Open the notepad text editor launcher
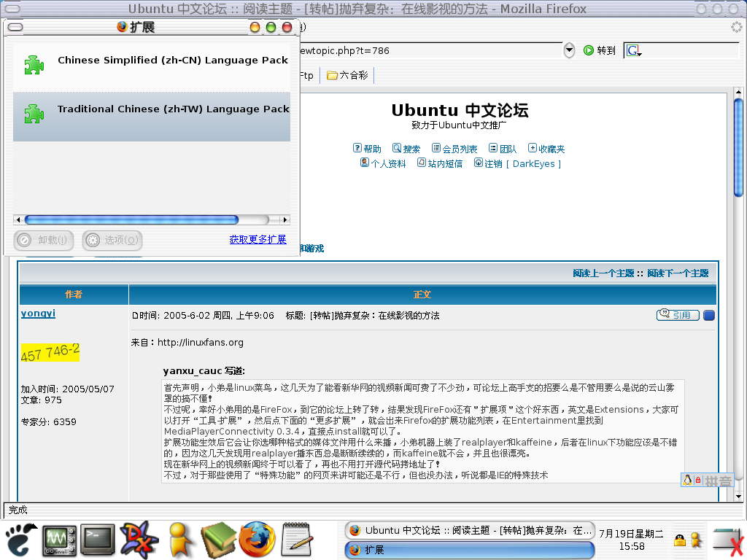The image size is (747, 560). click(x=297, y=540)
